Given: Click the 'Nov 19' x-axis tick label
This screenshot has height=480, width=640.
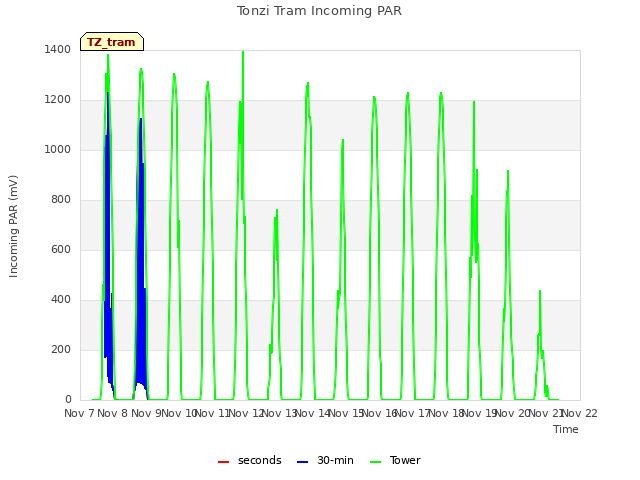Looking at the screenshot, I should [x=479, y=413].
